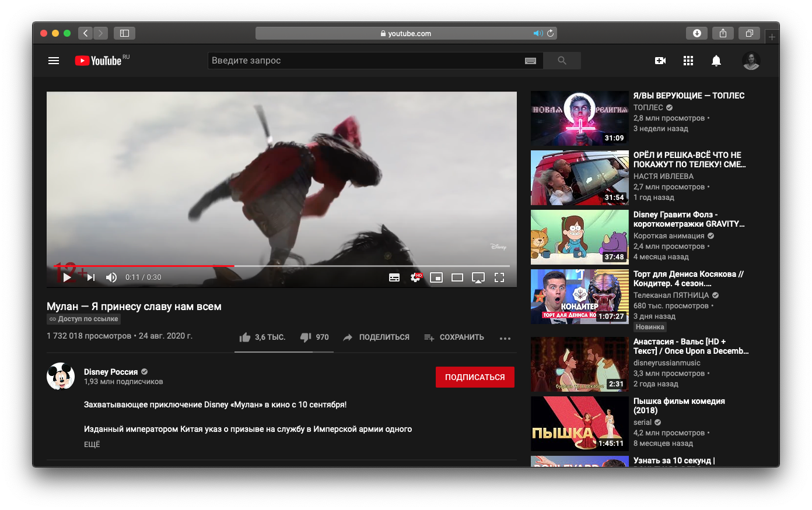Go forward with Safari's forward arrow
812x510 pixels.
coord(100,33)
